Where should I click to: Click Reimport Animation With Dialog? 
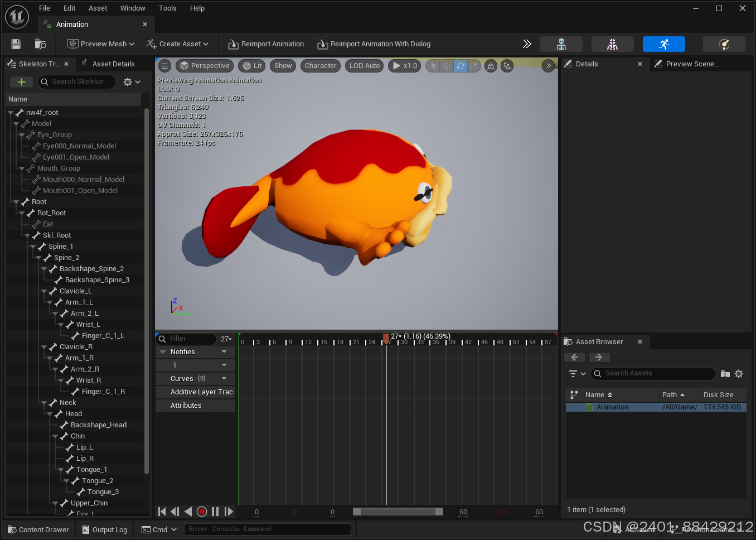pos(374,44)
